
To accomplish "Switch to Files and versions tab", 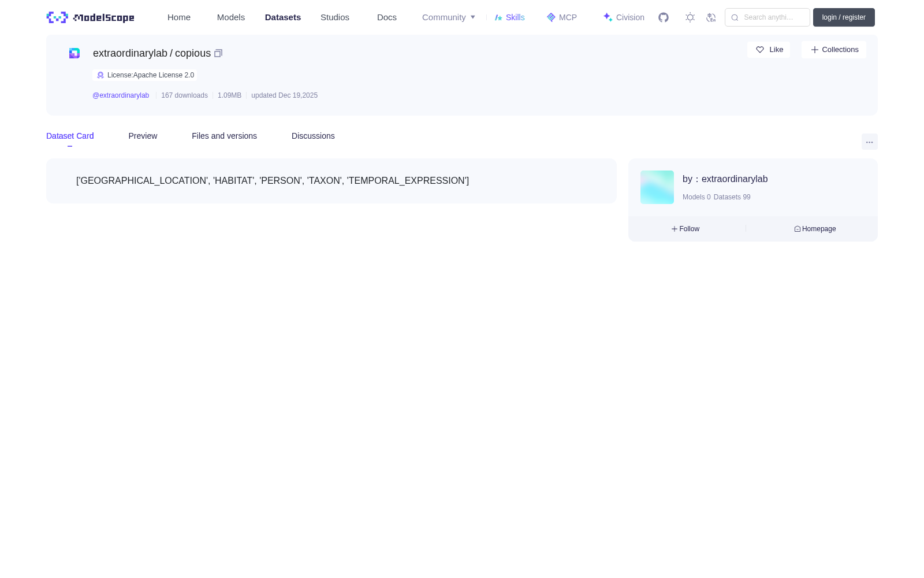I will click(224, 136).
